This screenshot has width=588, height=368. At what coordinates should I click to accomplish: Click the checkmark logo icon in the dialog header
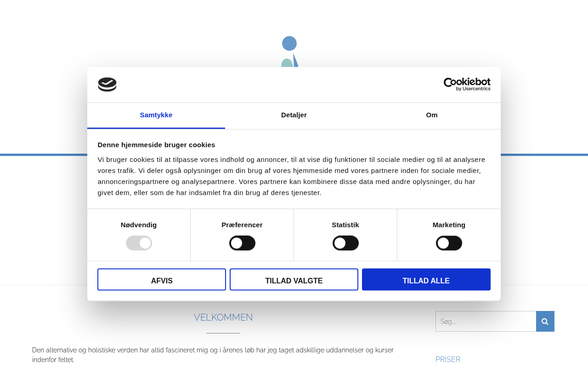107,85
